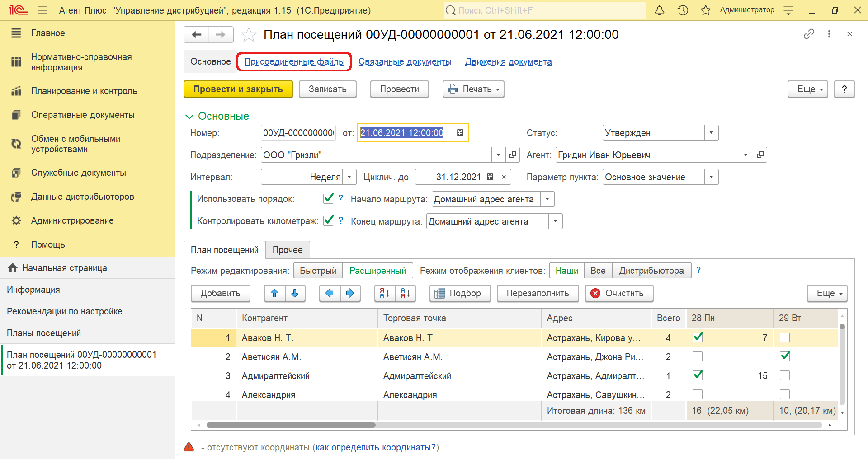The image size is (868, 459).
Task: Open the main hamburger menu in title bar
Action: coord(42,10)
